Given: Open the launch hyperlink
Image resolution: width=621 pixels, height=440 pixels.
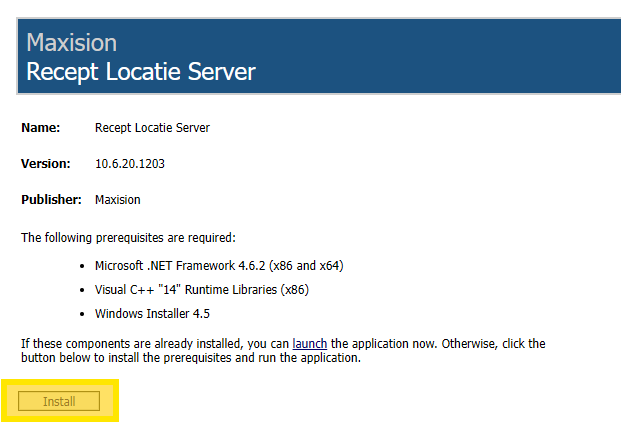Looking at the screenshot, I should click(310, 343).
